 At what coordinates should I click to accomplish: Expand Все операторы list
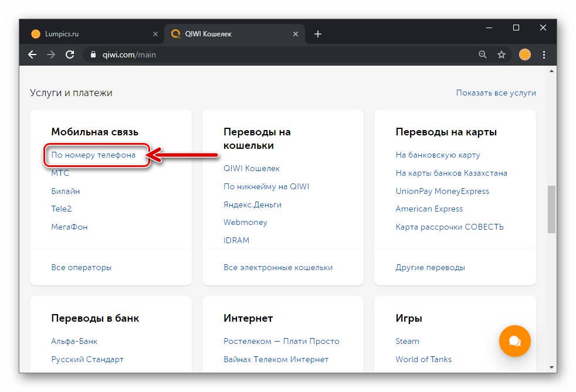click(82, 267)
